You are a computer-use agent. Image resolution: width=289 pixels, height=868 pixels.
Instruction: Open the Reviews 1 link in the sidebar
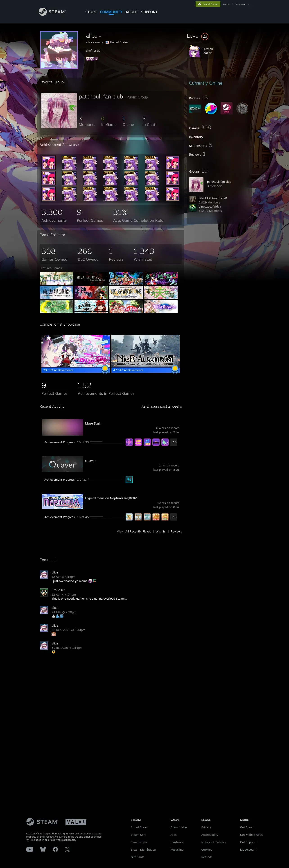pyautogui.click(x=197, y=154)
